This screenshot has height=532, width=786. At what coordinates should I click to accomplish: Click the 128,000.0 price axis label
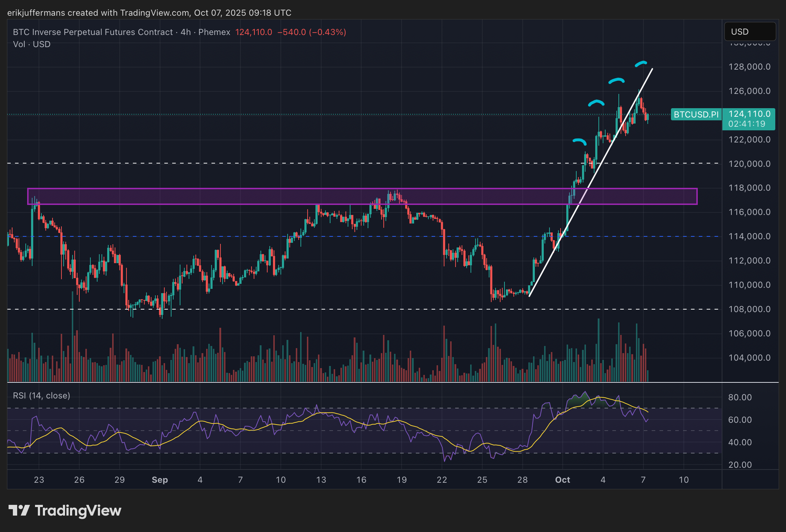[x=750, y=67]
